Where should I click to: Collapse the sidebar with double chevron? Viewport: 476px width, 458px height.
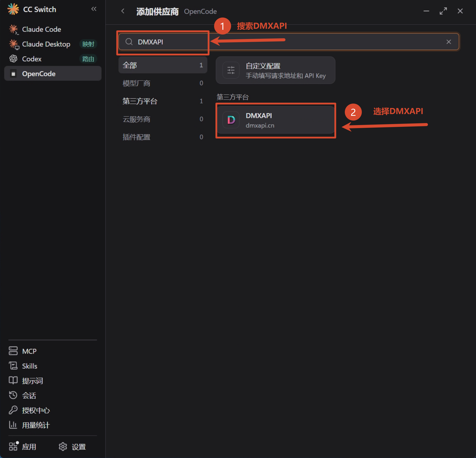[x=94, y=9]
